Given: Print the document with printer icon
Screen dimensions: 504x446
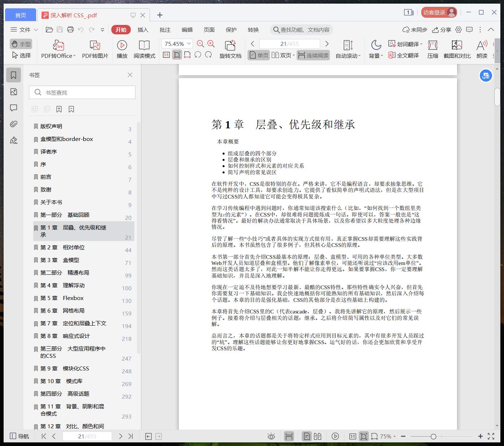Looking at the screenshot, I should click(70, 30).
